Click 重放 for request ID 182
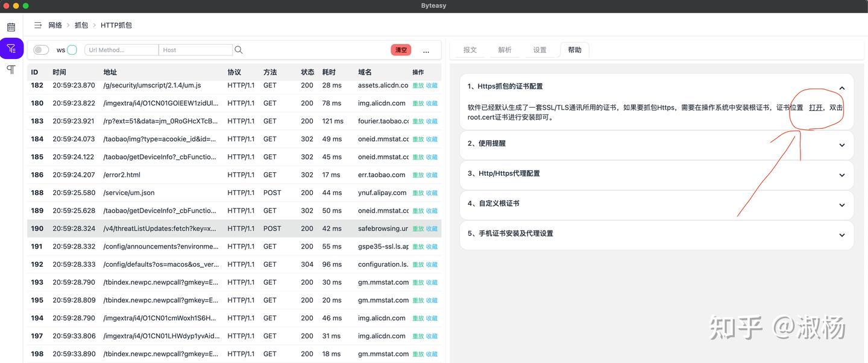Image resolution: width=868 pixels, height=363 pixels. (x=418, y=85)
